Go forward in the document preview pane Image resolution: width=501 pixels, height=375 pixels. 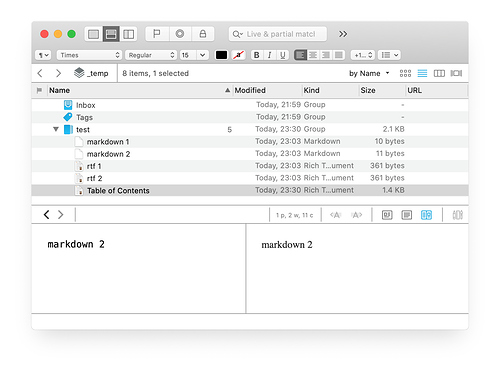tap(60, 215)
